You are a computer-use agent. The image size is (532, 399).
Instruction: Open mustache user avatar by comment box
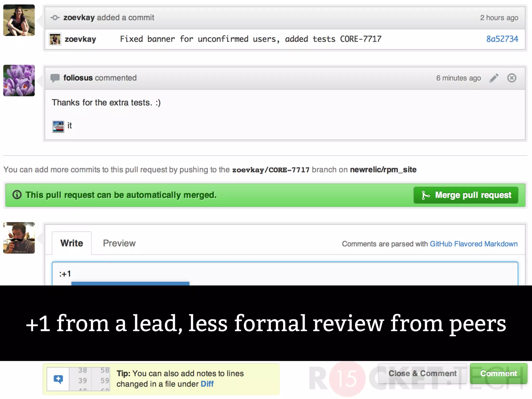coord(19,238)
